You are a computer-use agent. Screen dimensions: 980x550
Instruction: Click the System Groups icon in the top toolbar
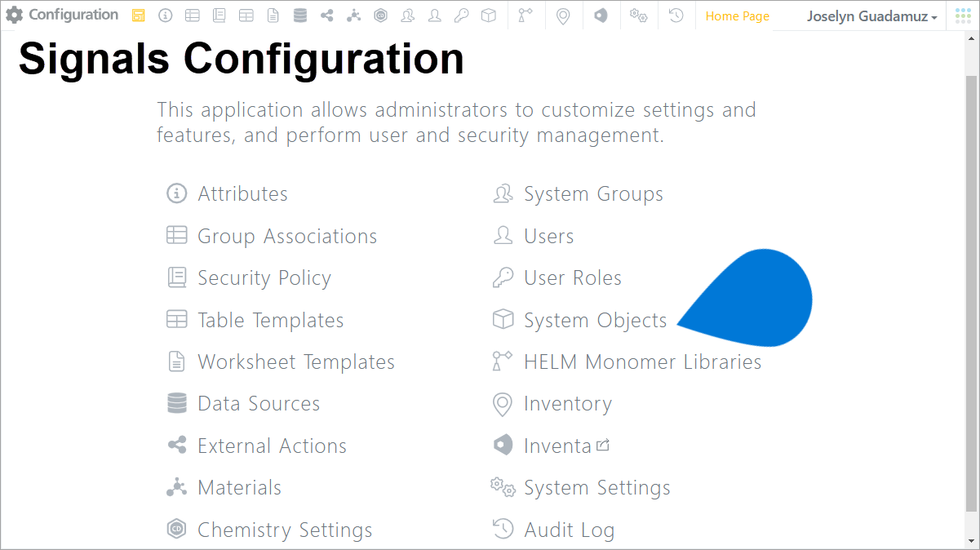click(408, 16)
